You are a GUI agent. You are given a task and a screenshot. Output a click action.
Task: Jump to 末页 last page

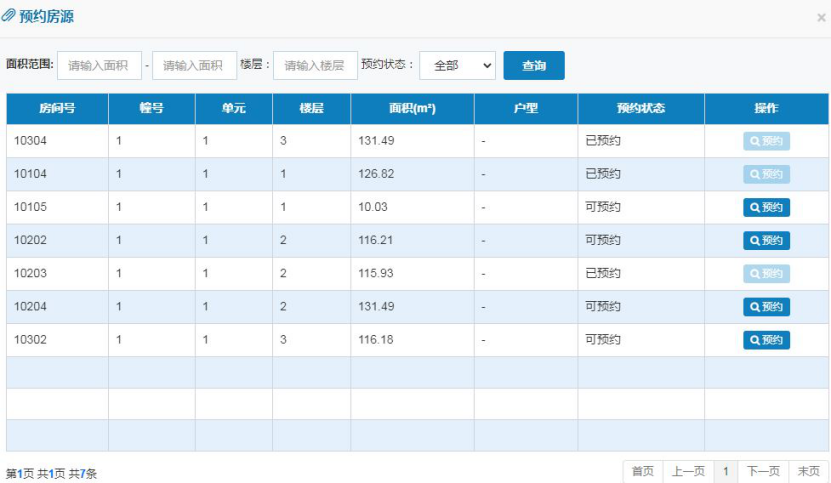(x=808, y=471)
